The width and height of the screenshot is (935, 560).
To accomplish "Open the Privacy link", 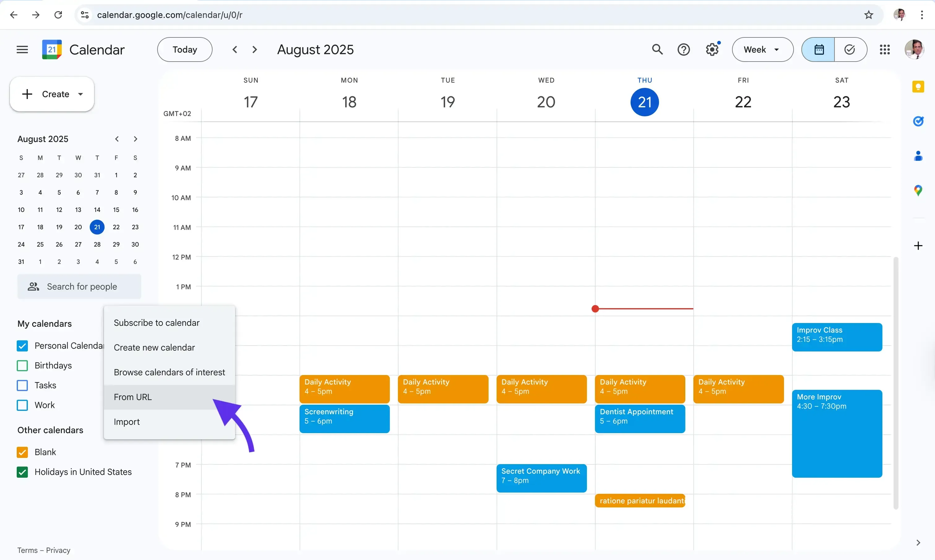I will 58,550.
